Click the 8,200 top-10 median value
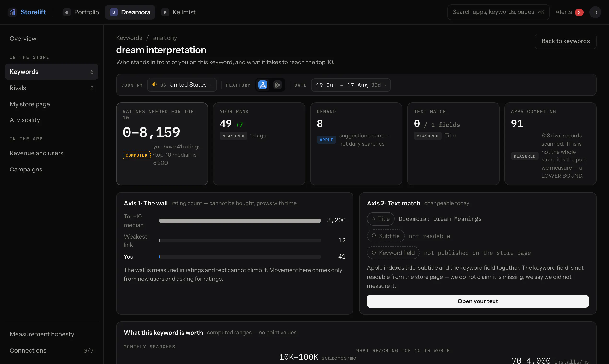 [x=336, y=220]
